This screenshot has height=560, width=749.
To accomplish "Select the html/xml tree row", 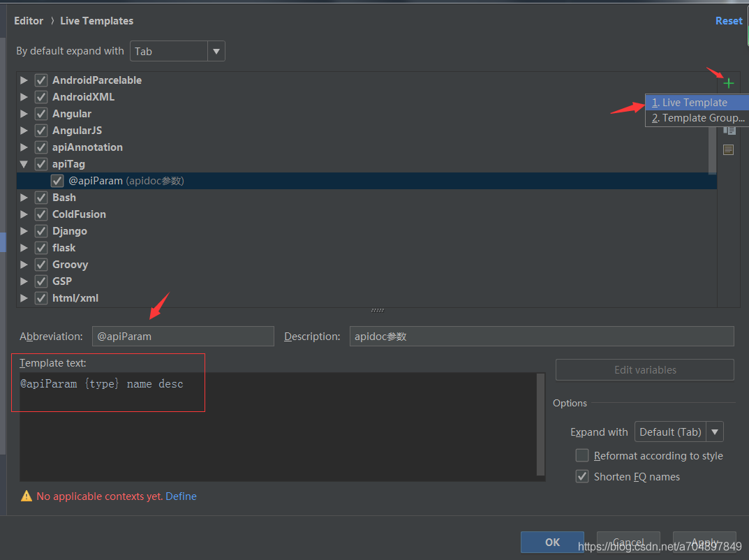I will click(x=366, y=297).
